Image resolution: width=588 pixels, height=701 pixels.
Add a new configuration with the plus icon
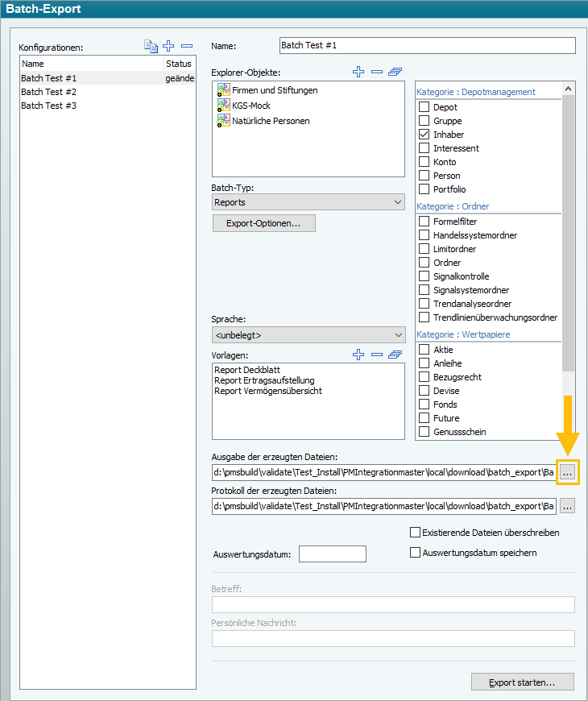click(x=168, y=47)
